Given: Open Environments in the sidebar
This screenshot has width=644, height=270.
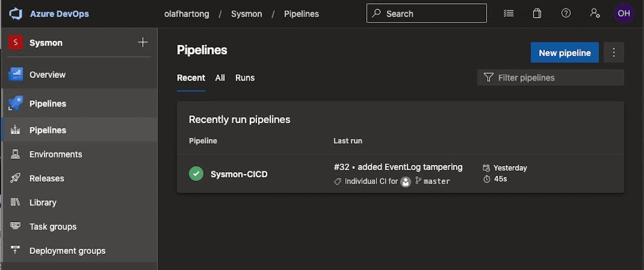Looking at the screenshot, I should click(x=78, y=155).
